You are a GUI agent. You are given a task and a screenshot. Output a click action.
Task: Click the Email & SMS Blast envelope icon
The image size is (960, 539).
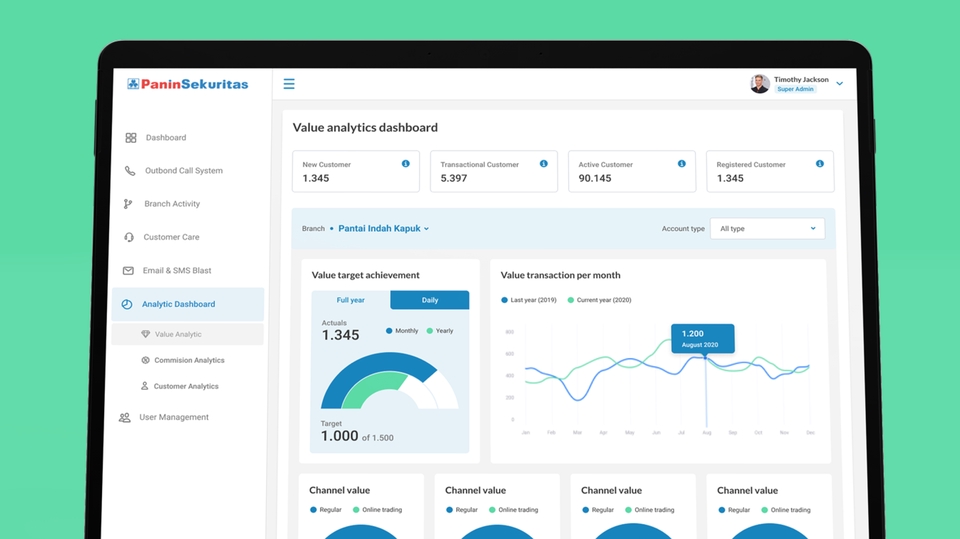(x=128, y=271)
